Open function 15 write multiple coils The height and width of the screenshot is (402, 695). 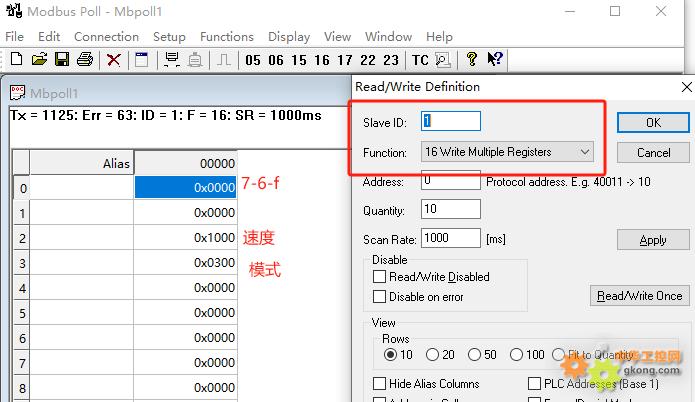pos(299,60)
